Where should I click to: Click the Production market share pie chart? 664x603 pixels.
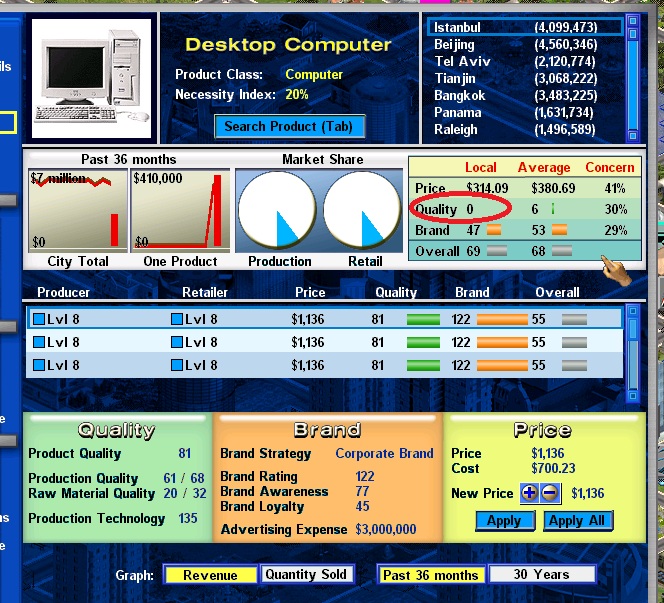click(277, 209)
